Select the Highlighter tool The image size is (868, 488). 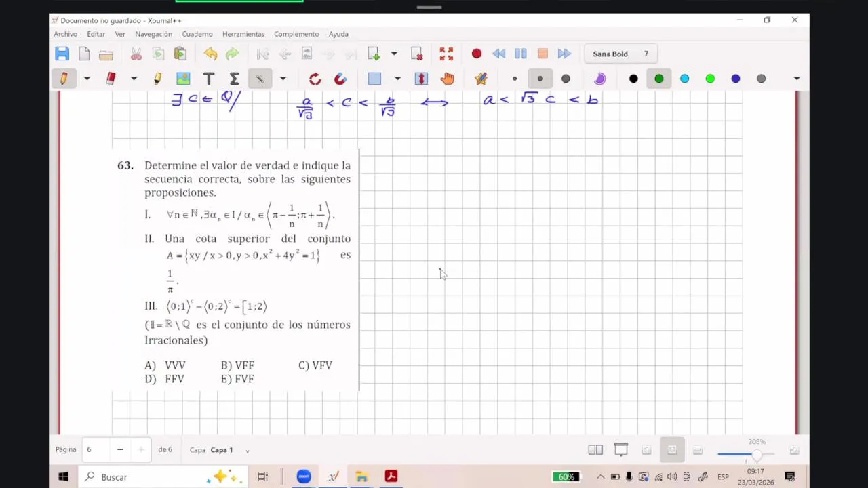coord(157,79)
